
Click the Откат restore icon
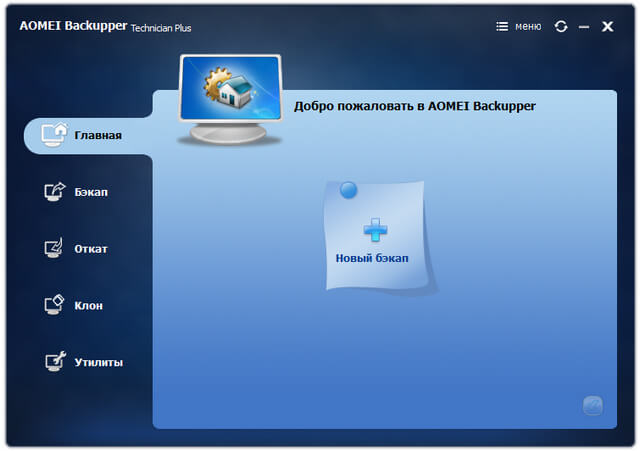coord(54,248)
